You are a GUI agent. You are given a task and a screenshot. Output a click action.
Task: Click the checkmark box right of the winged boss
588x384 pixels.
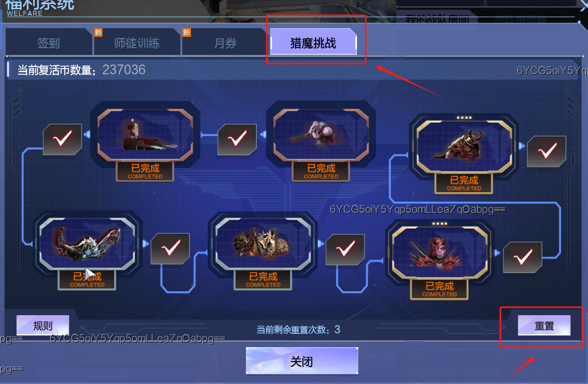point(170,248)
